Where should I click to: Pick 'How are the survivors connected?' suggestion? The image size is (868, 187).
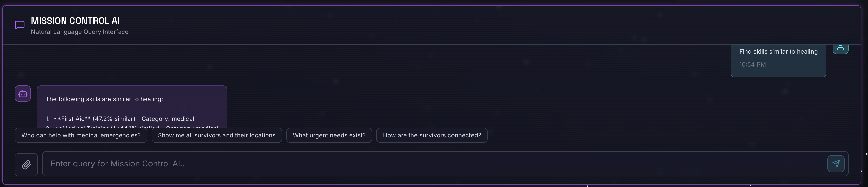coord(432,135)
